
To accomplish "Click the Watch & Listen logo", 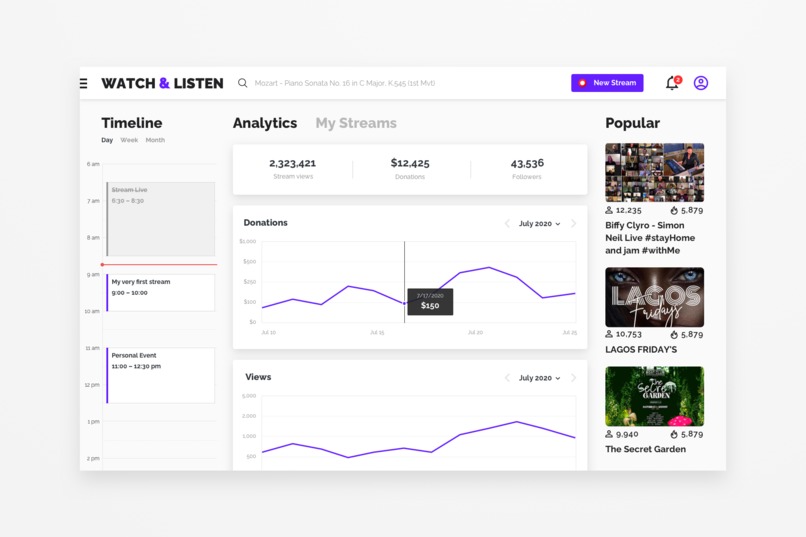I will 162,83.
